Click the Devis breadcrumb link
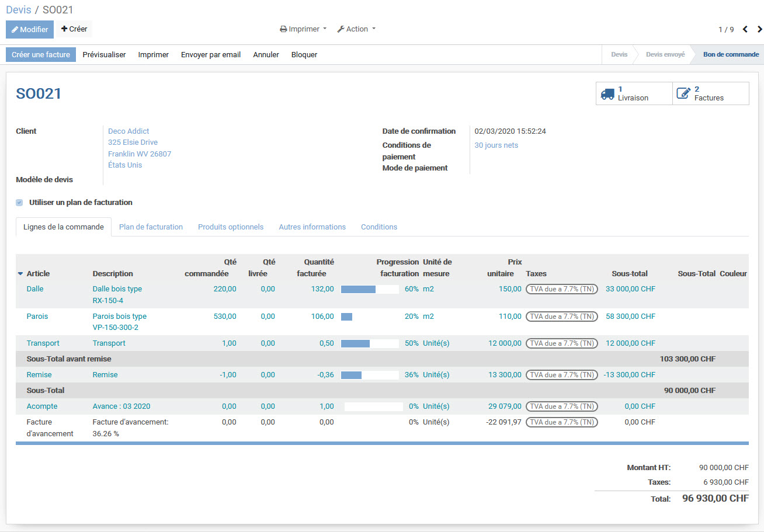This screenshot has width=764, height=532. coord(19,10)
